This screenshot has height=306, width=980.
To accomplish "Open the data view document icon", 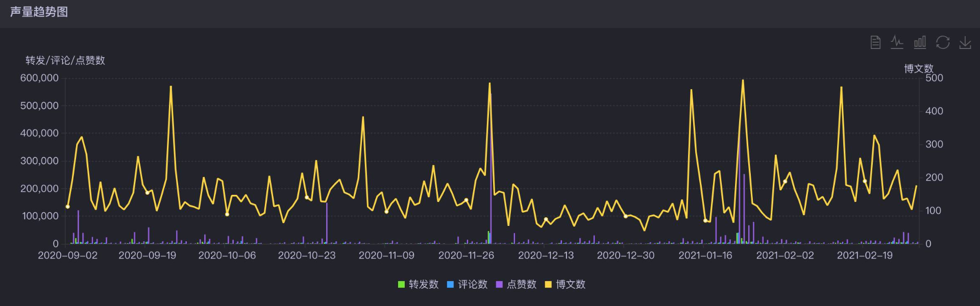I will click(875, 42).
